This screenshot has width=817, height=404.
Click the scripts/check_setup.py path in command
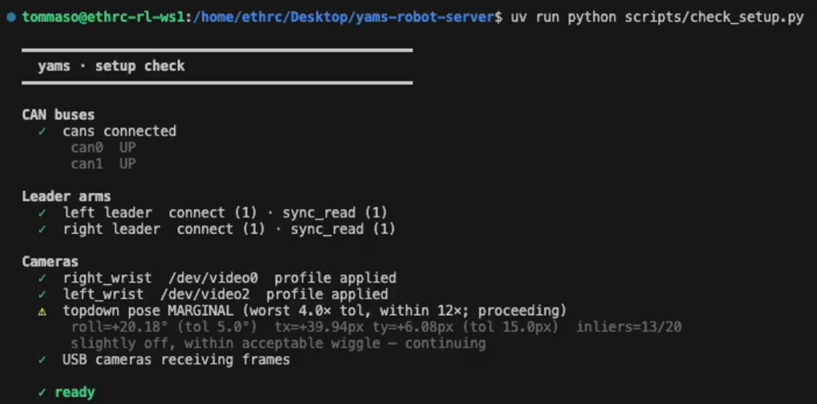[714, 18]
